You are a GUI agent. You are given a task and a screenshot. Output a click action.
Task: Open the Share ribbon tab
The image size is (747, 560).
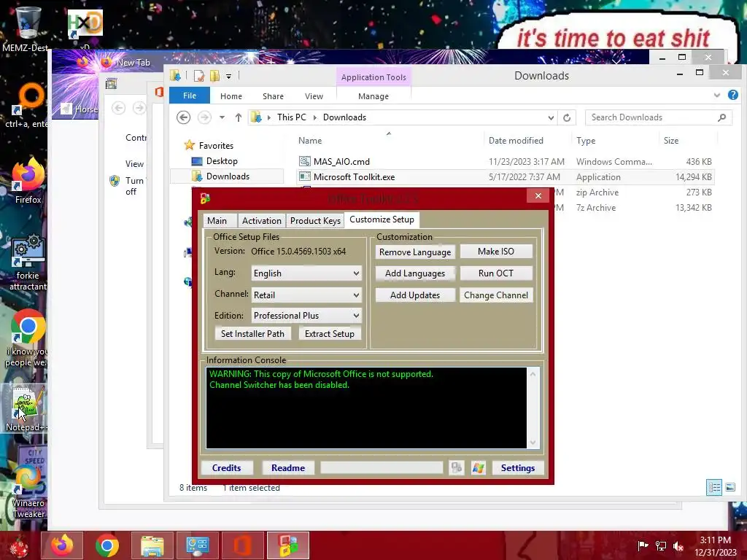click(273, 96)
